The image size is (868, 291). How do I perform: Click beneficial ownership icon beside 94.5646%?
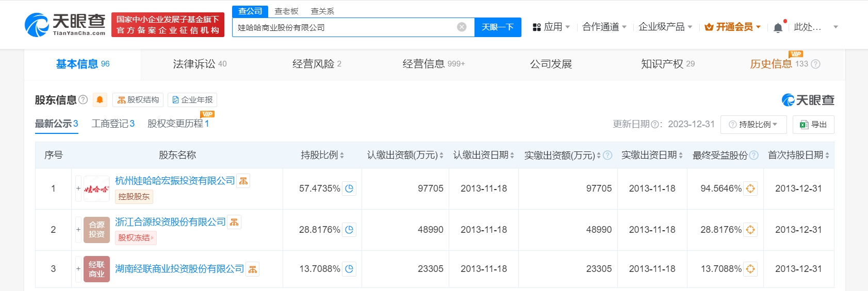tap(750, 189)
